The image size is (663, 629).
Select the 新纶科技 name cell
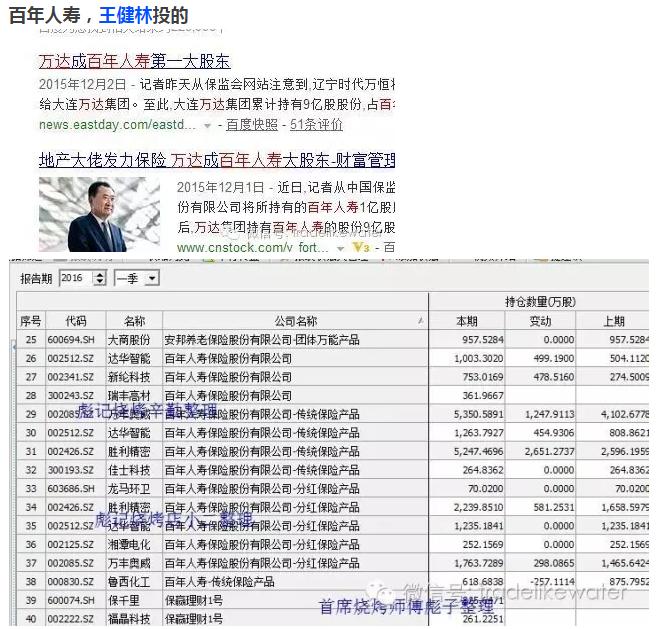pos(129,377)
